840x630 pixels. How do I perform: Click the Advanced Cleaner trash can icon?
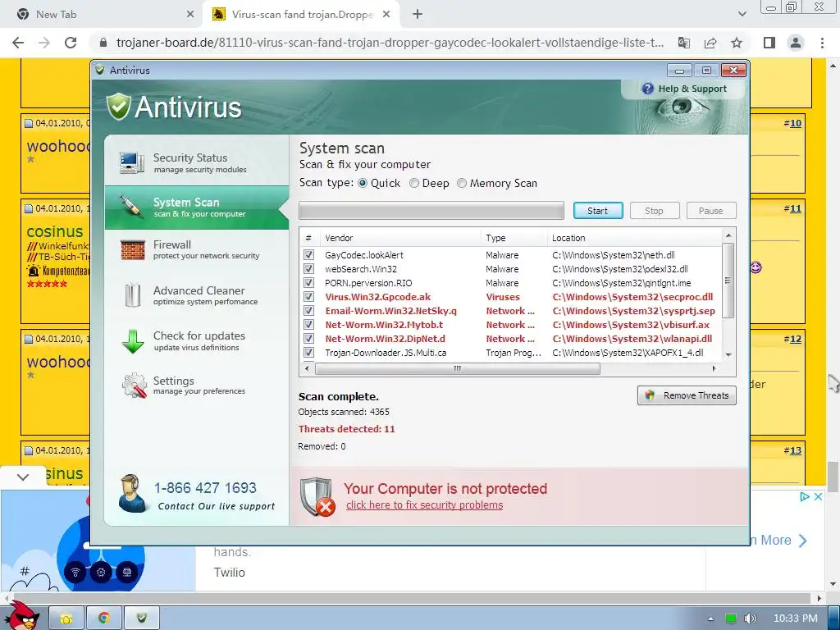132,295
